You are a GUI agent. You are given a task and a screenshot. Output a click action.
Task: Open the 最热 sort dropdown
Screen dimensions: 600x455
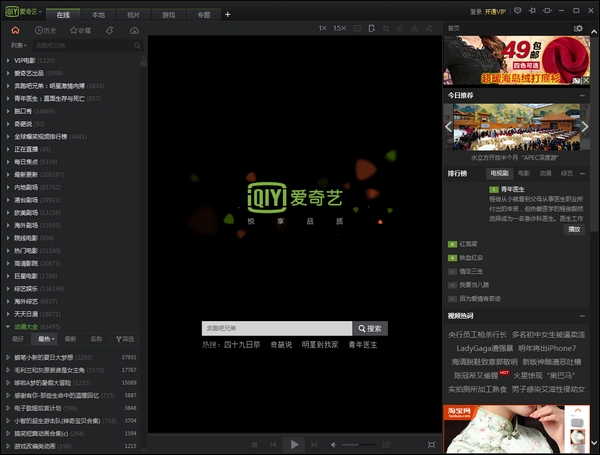[x=46, y=339]
